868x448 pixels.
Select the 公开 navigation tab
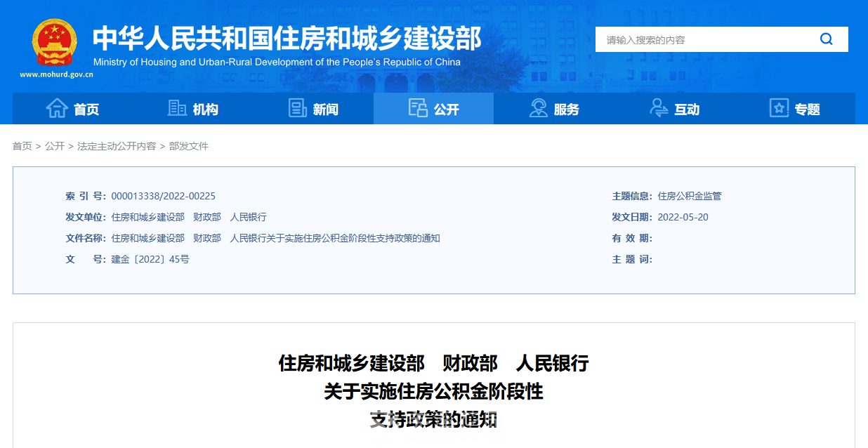pyautogui.click(x=433, y=108)
